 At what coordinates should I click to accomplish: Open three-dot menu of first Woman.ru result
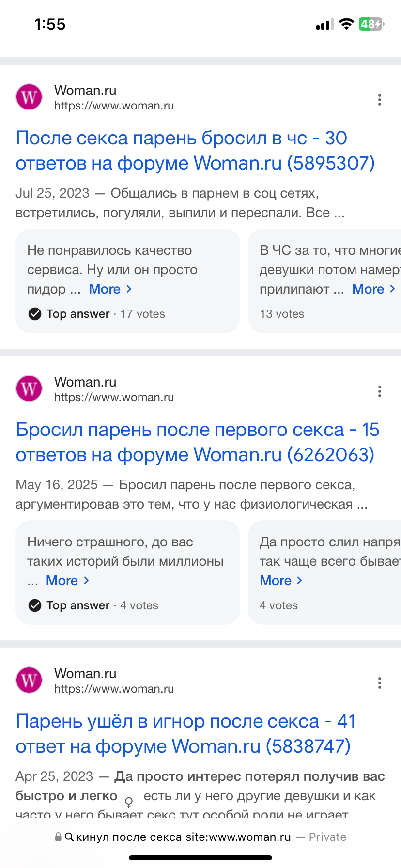click(x=379, y=100)
